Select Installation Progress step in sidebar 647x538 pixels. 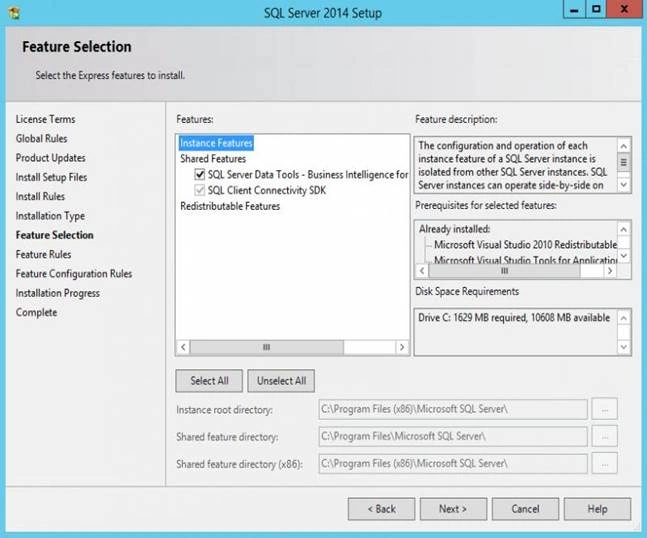pyautogui.click(x=58, y=293)
